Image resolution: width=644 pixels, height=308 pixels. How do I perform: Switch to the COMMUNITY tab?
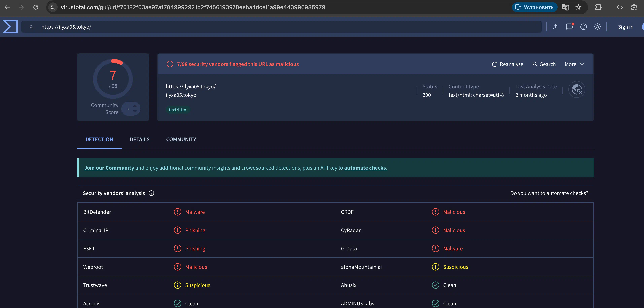[x=181, y=139]
